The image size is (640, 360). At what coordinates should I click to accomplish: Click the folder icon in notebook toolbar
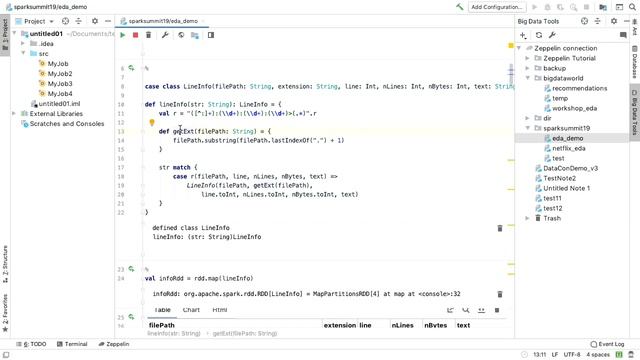click(x=195, y=35)
